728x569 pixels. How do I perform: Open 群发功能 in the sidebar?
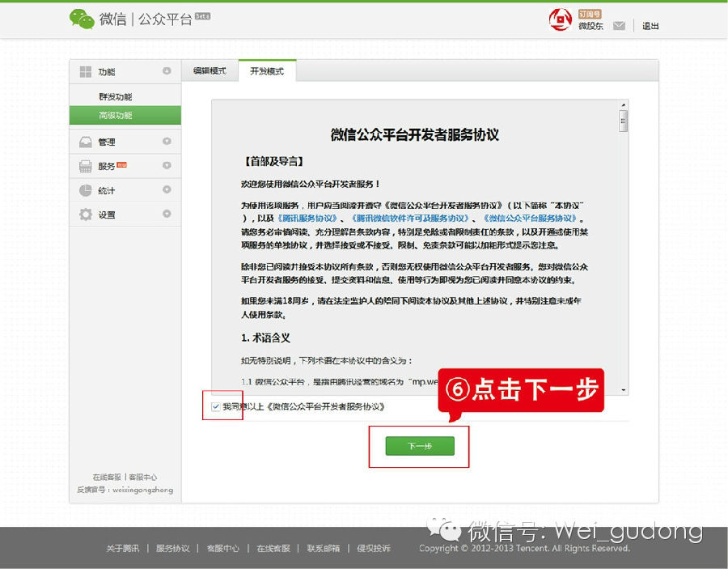click(x=116, y=96)
